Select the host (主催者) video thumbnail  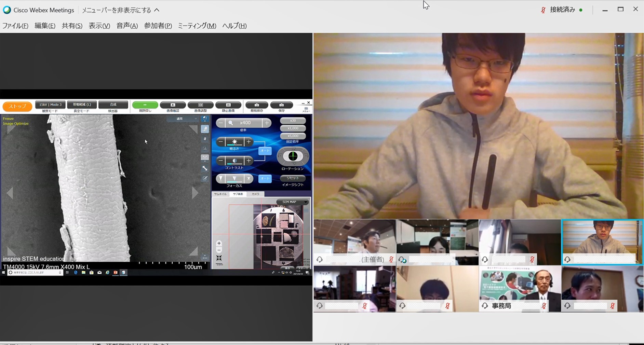(x=354, y=239)
